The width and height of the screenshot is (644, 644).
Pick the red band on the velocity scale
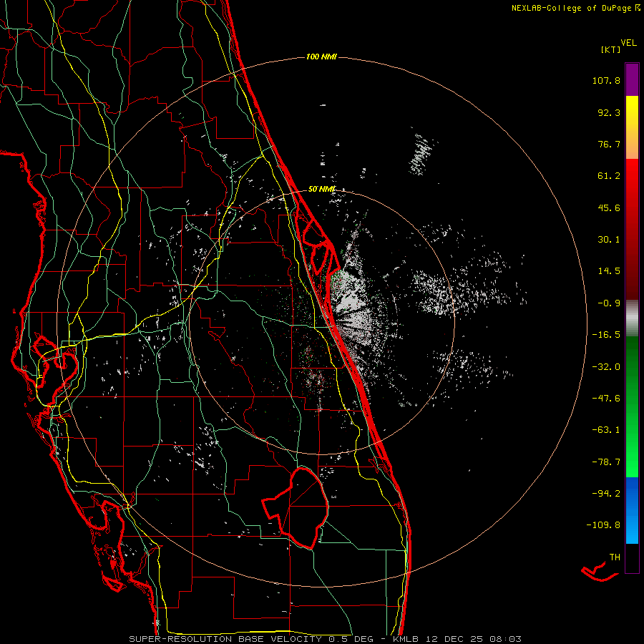[x=632, y=229]
